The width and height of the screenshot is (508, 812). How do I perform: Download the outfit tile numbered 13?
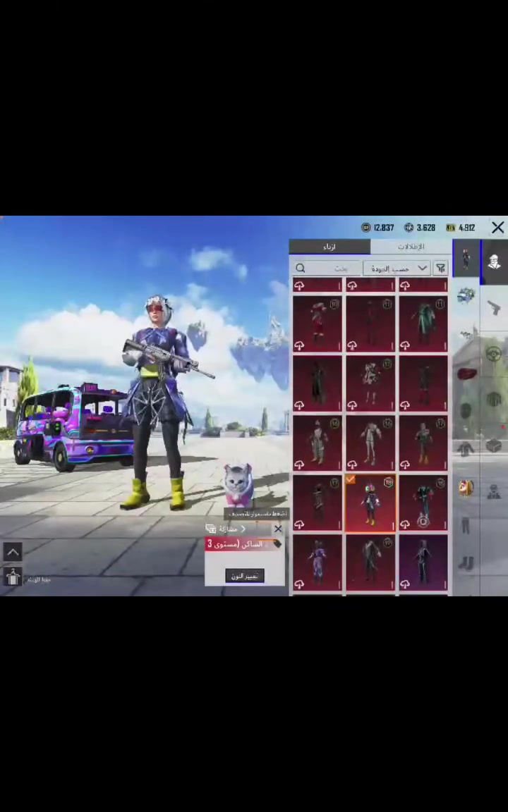352,405
